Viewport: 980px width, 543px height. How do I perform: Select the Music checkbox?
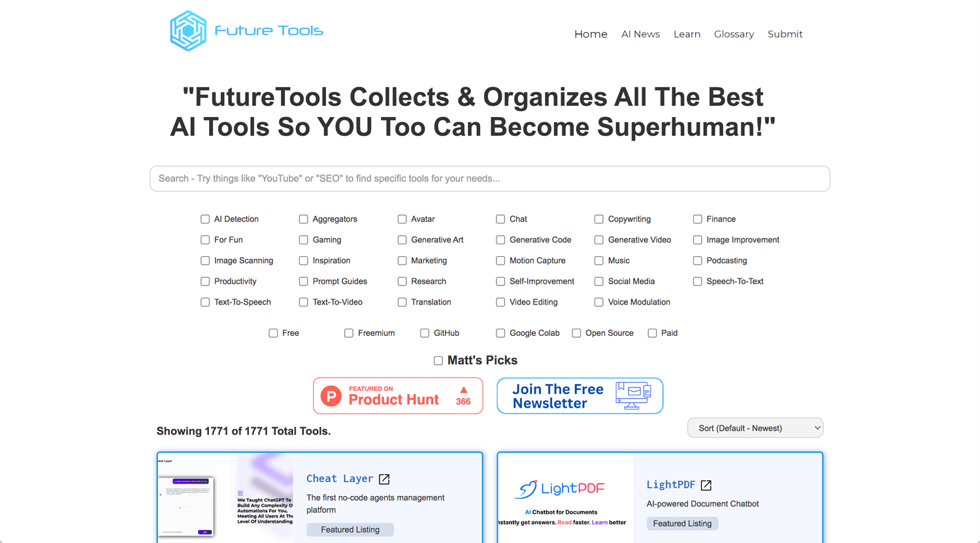598,261
